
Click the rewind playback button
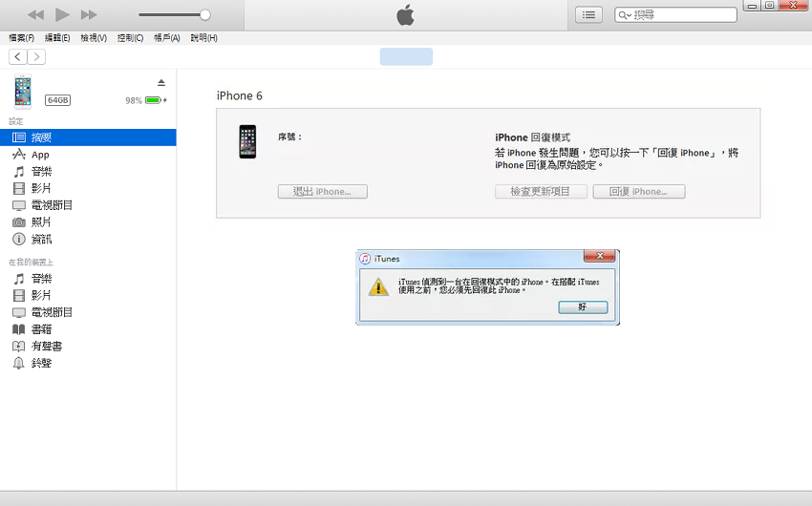coord(35,15)
